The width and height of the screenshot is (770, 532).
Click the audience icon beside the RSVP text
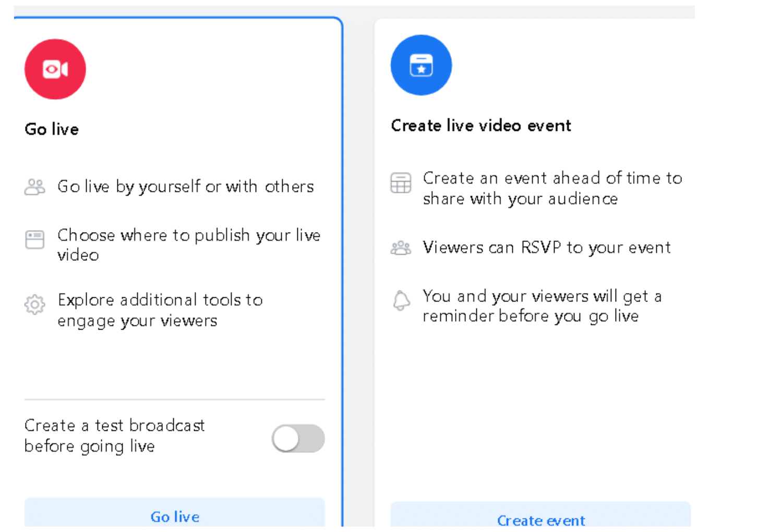point(401,248)
